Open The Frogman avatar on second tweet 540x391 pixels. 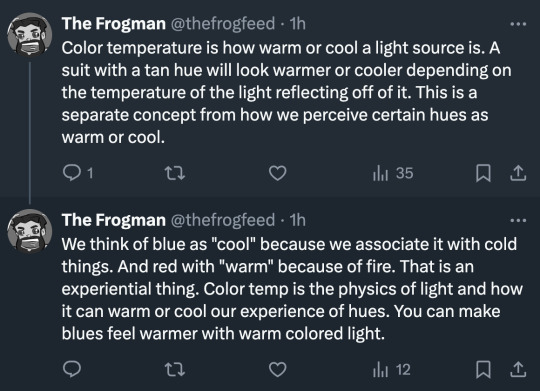coord(30,231)
